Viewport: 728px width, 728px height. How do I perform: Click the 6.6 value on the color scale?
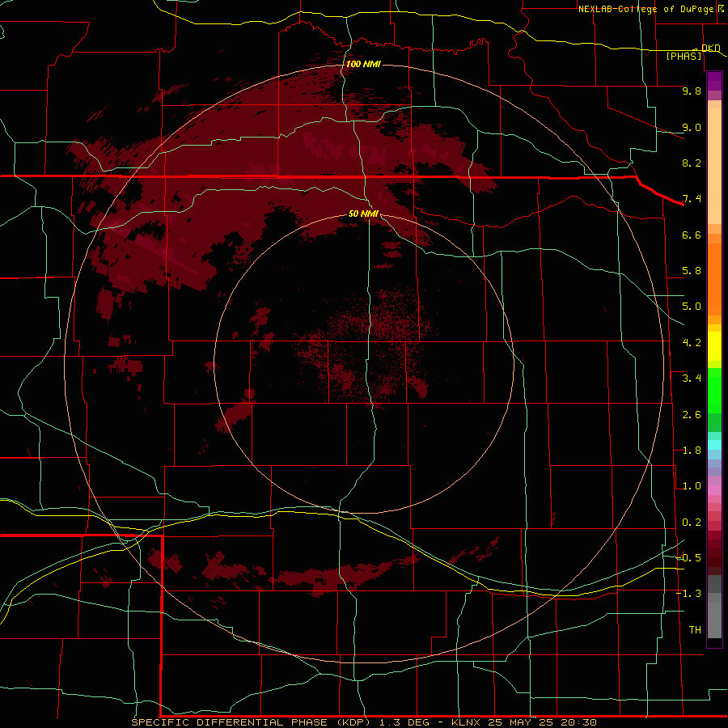coord(692,235)
